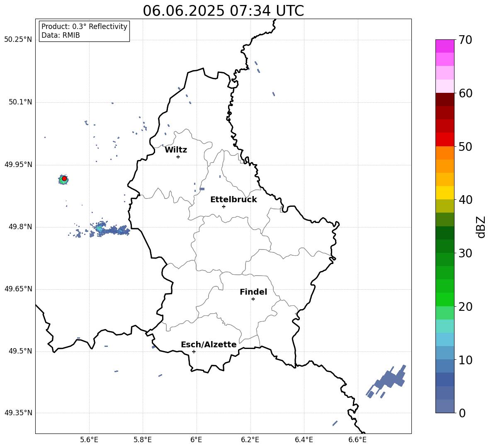Click the title '06.06.2025 07:34 UTC'
Screen dimensions: 491x448
pos(223,11)
